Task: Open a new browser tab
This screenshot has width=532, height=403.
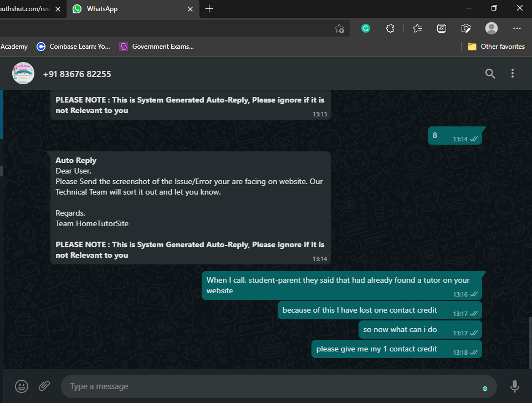Action: (209, 9)
